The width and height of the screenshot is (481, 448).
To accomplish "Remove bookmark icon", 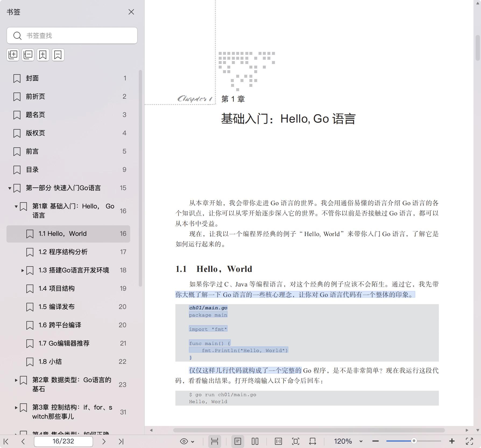I will [58, 55].
